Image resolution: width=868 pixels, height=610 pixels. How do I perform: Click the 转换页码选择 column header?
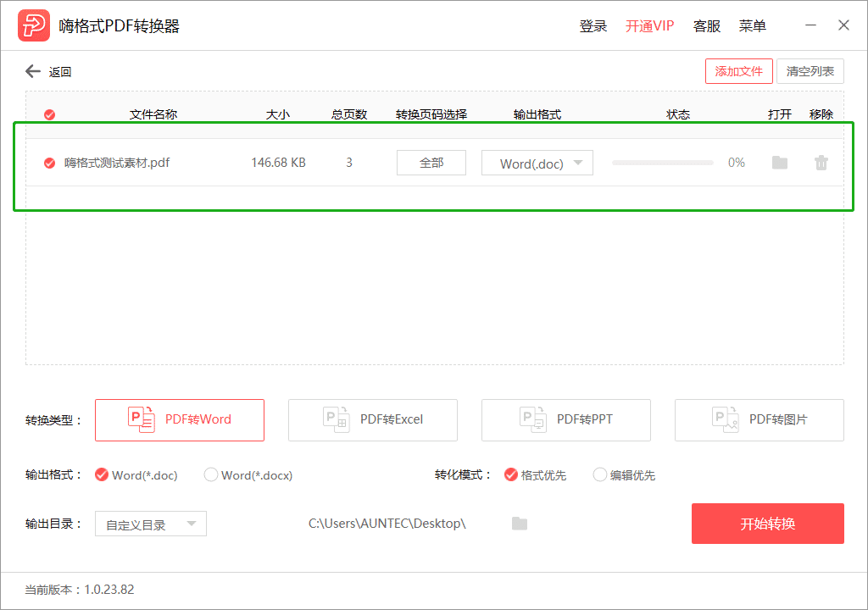coord(431,114)
